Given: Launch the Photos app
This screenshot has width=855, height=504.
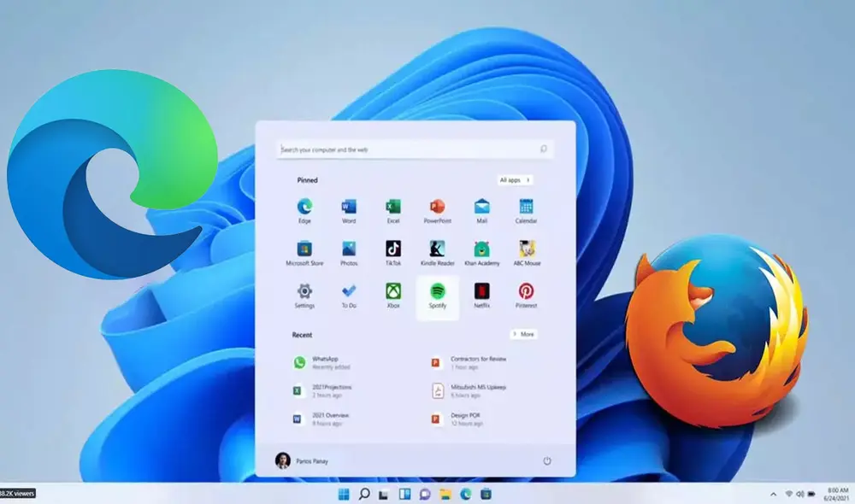Looking at the screenshot, I should tap(347, 254).
